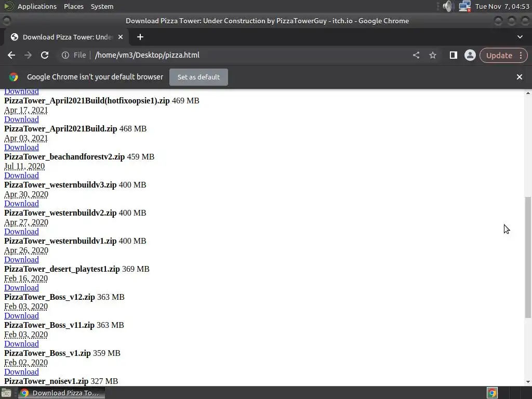The image size is (532, 399).
Task: Click the volume speaker icon in tray
Action: 447,6
